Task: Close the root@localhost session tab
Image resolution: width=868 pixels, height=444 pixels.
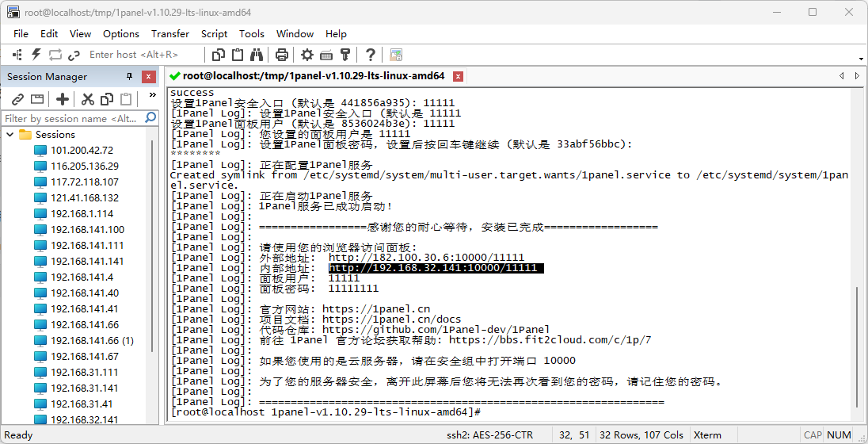Action: click(459, 76)
